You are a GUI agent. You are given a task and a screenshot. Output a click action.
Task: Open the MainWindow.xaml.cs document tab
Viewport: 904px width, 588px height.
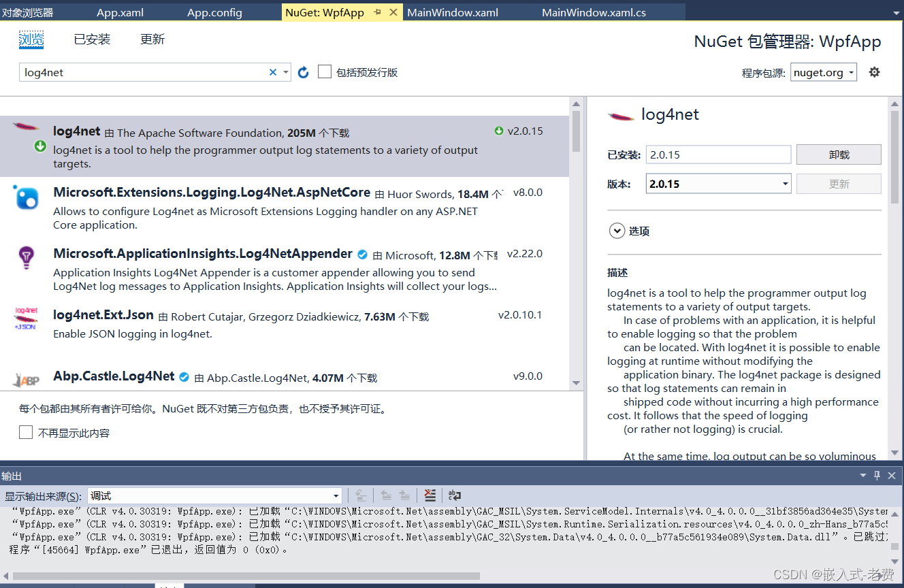(594, 12)
